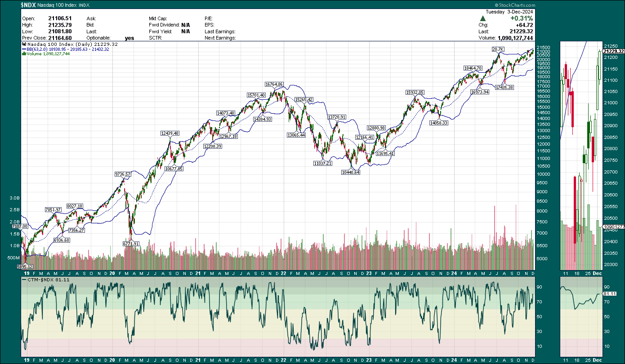625x364 pixels.
Task: Click the price label '11695.41'
Action: pyautogui.click(x=385, y=153)
